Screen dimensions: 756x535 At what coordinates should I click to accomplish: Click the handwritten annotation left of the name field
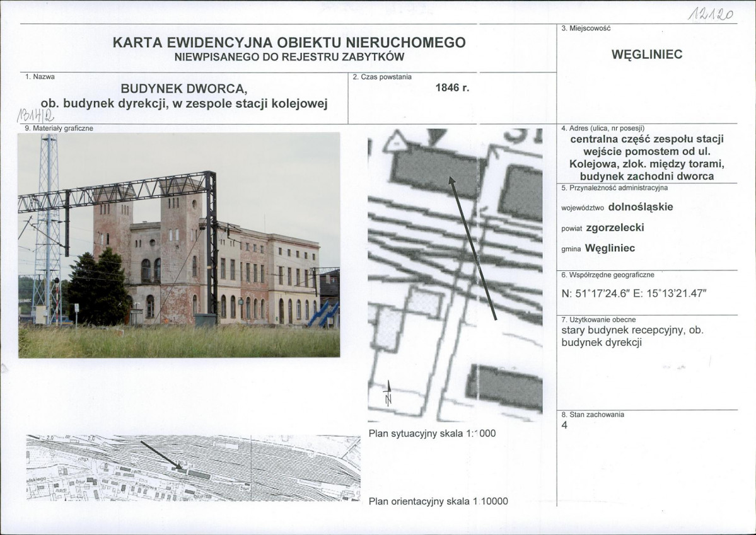click(35, 114)
